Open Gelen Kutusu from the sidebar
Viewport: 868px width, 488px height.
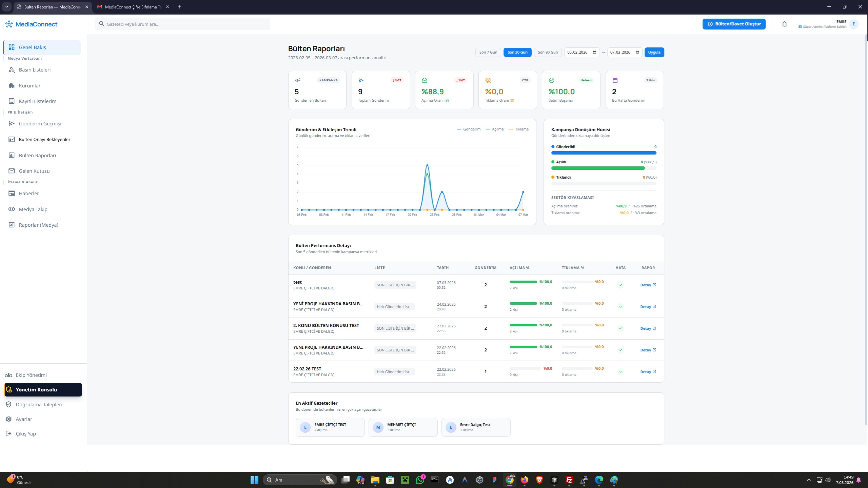[x=34, y=171]
